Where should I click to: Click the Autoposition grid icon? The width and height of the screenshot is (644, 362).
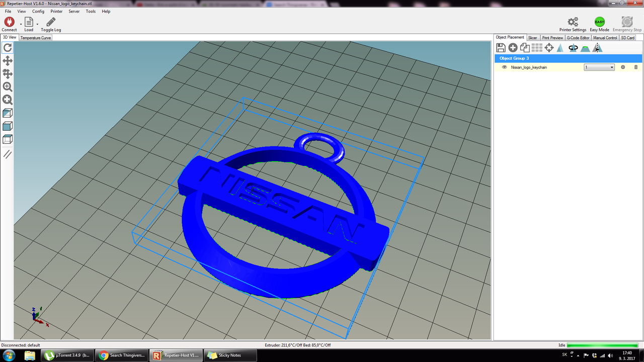(x=537, y=48)
